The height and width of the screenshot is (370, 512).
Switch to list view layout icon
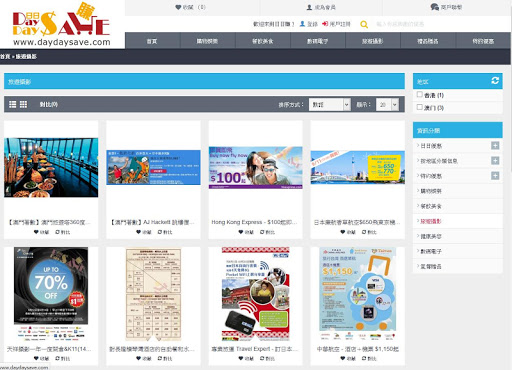pos(13,104)
